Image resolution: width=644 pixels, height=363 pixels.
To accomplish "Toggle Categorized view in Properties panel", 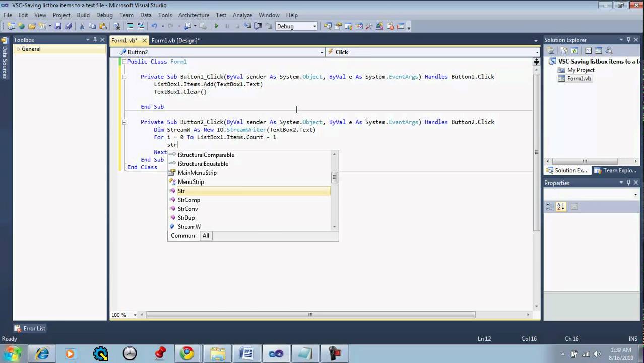I will [x=550, y=207].
